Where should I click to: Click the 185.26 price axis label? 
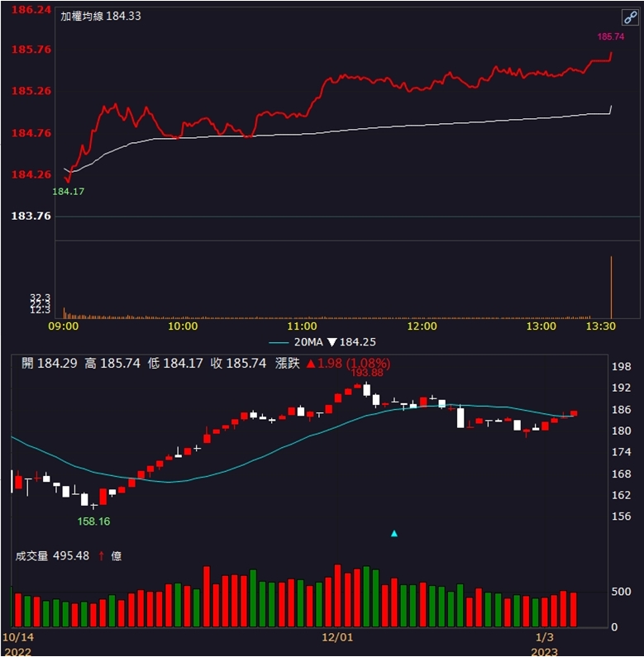(31, 91)
